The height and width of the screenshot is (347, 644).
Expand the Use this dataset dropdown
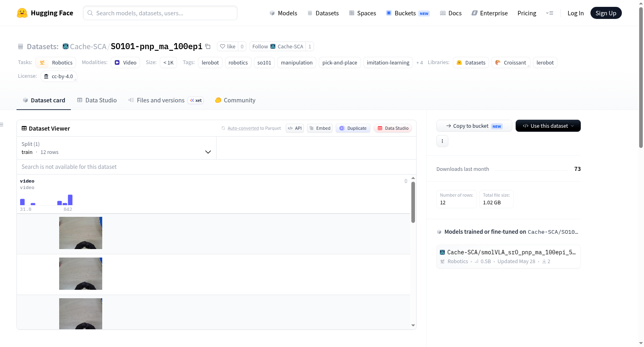[x=548, y=126]
